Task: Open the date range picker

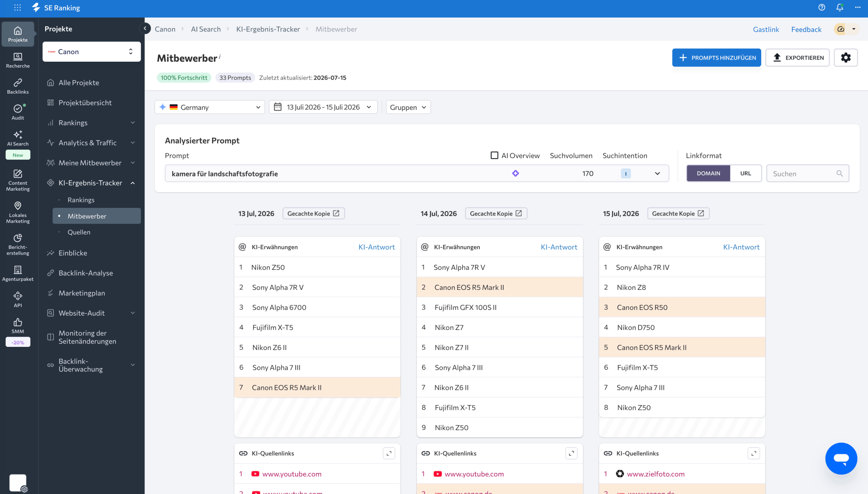Action: [323, 107]
